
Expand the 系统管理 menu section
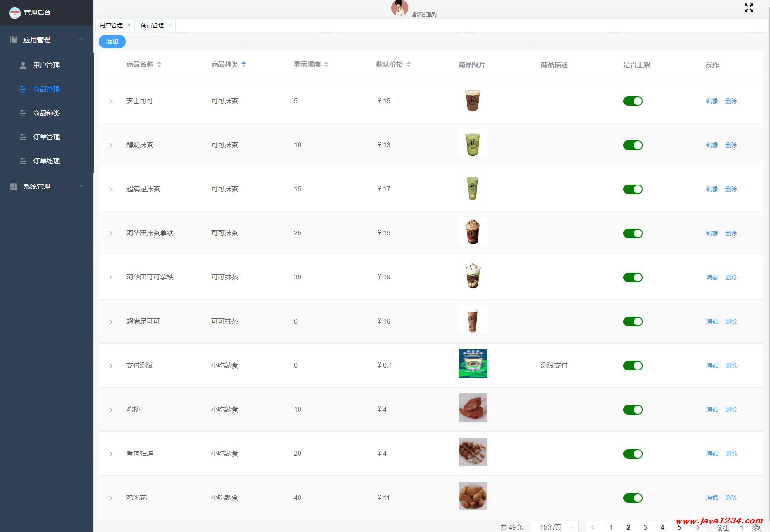coord(81,185)
